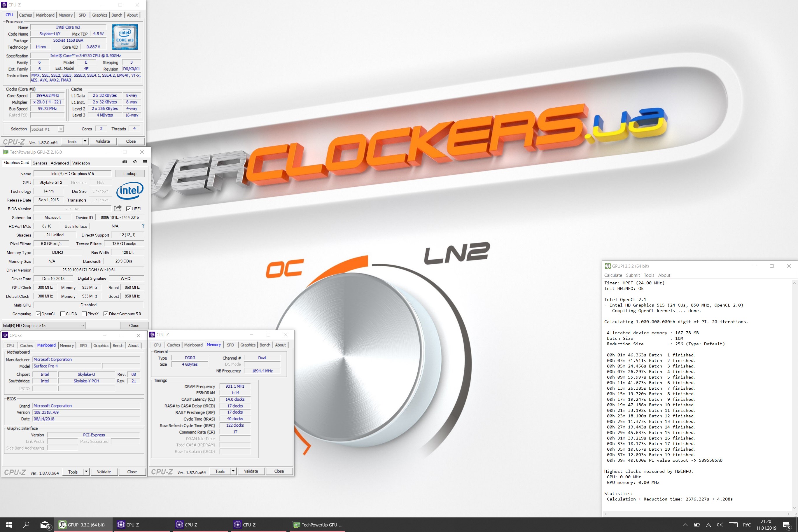Switch to the Sensors tab in GPU-Z

[x=40, y=163]
